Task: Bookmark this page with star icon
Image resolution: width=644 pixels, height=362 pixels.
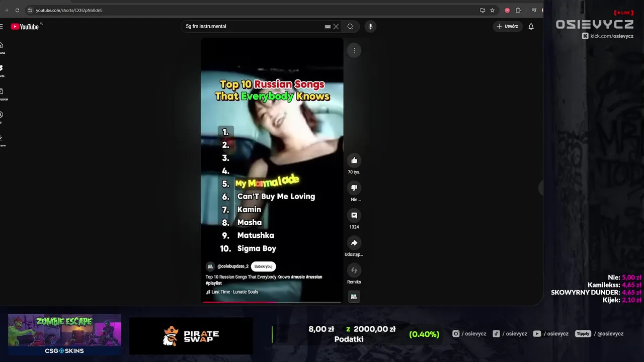Action: tap(493, 10)
